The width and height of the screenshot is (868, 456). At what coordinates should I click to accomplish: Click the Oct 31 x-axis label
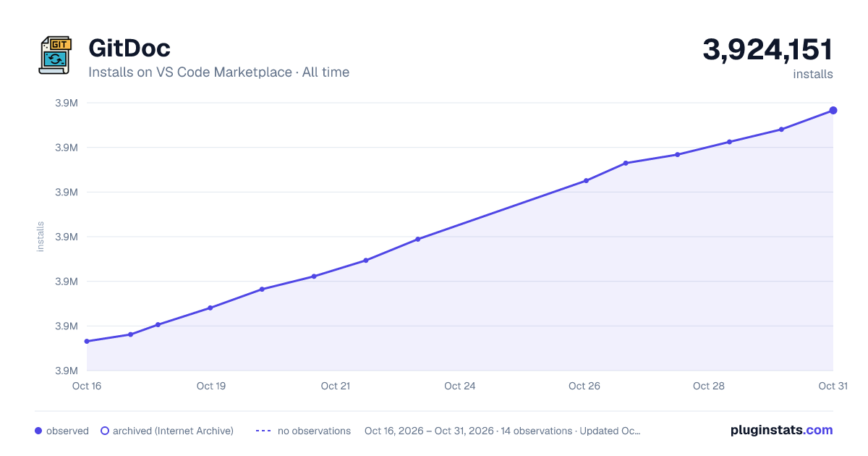(833, 386)
